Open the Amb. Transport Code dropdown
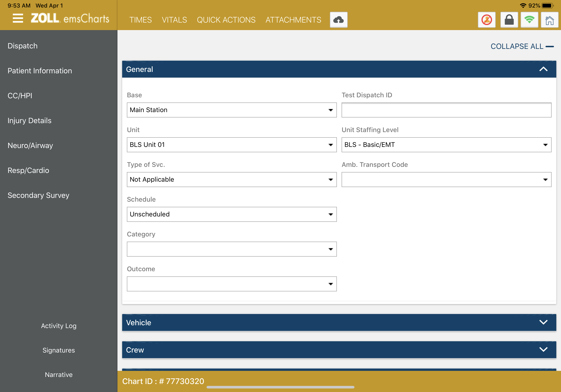The height and width of the screenshot is (392, 561). tap(446, 180)
